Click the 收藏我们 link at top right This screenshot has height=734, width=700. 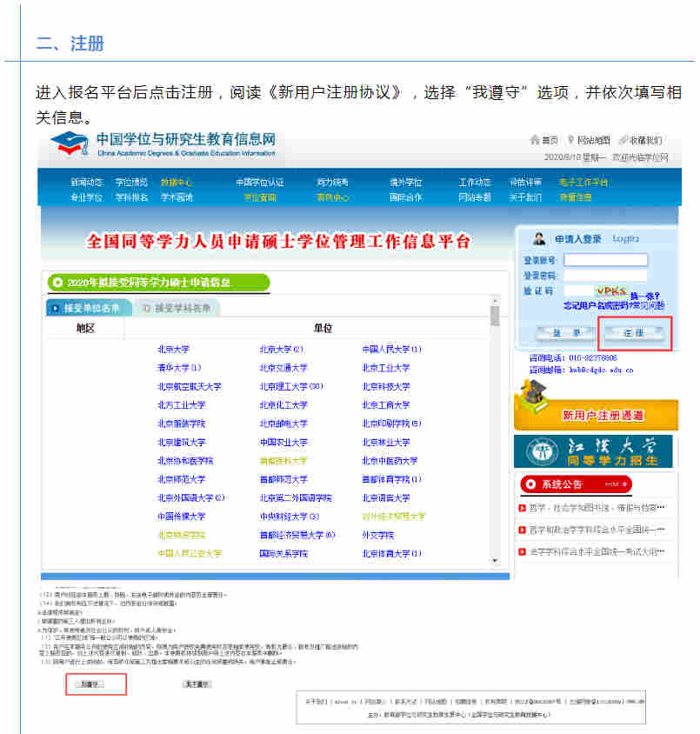click(646, 140)
